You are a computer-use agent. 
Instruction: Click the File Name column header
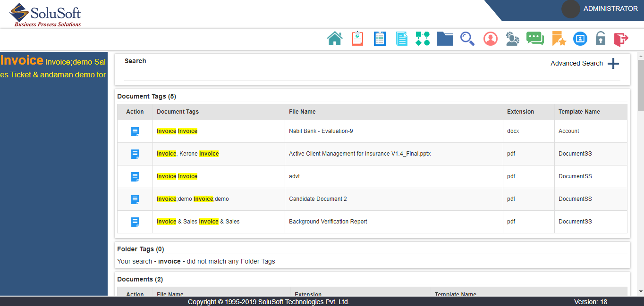tap(302, 112)
